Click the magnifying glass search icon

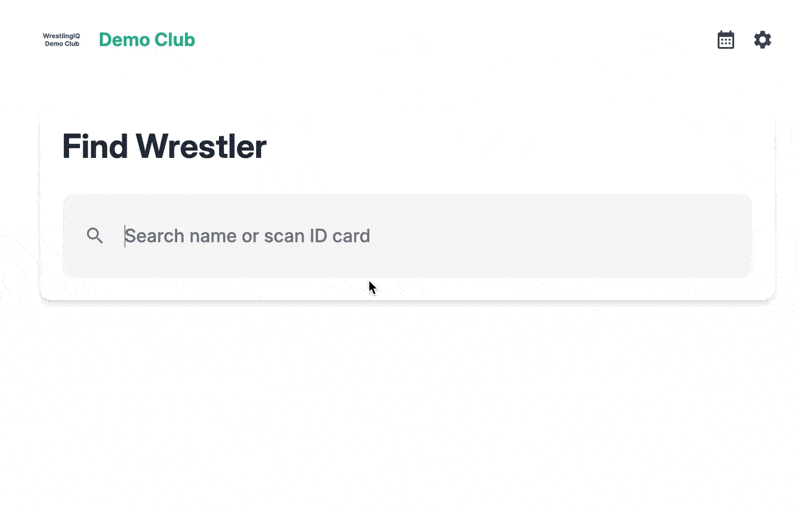[x=95, y=236]
